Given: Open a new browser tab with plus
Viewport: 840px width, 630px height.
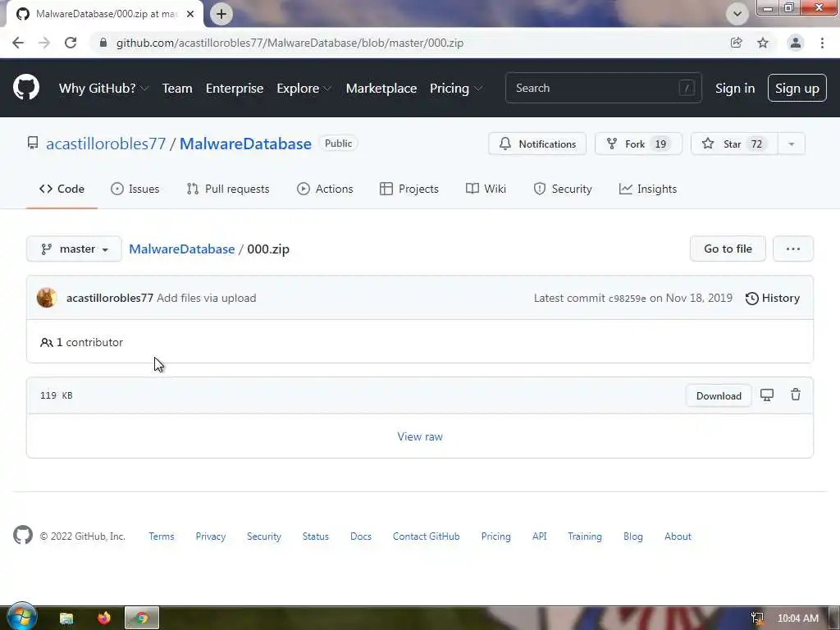Looking at the screenshot, I should (x=221, y=14).
